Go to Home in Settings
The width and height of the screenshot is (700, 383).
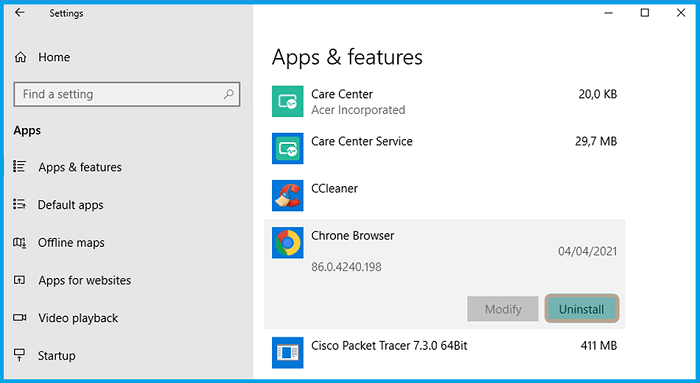(x=54, y=57)
